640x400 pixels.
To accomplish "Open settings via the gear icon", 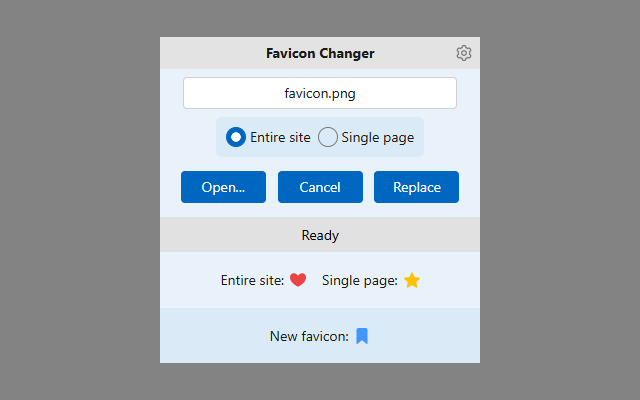I will (464, 53).
